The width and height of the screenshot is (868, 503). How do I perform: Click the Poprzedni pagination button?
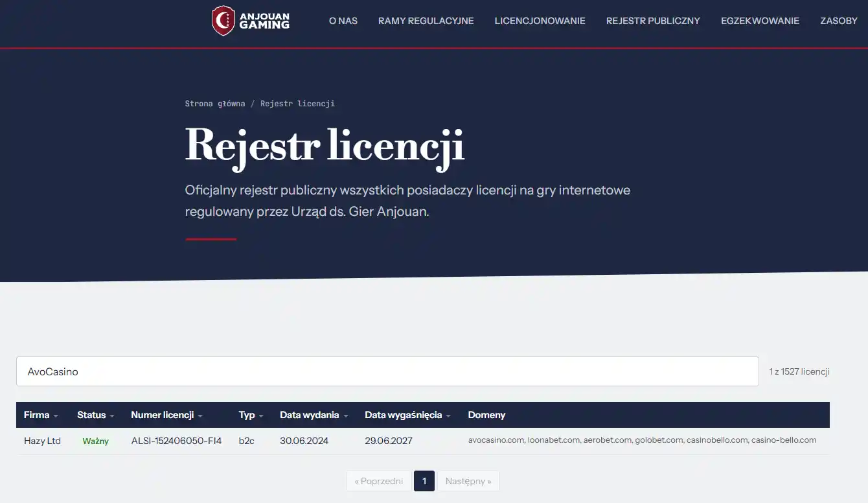click(x=379, y=481)
